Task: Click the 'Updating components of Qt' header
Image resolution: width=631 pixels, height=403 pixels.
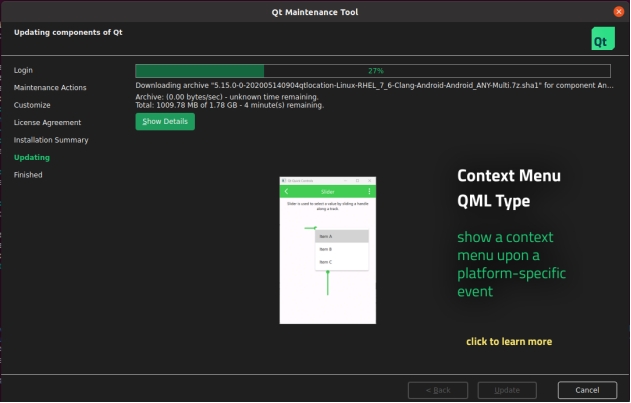Action: (x=68, y=32)
